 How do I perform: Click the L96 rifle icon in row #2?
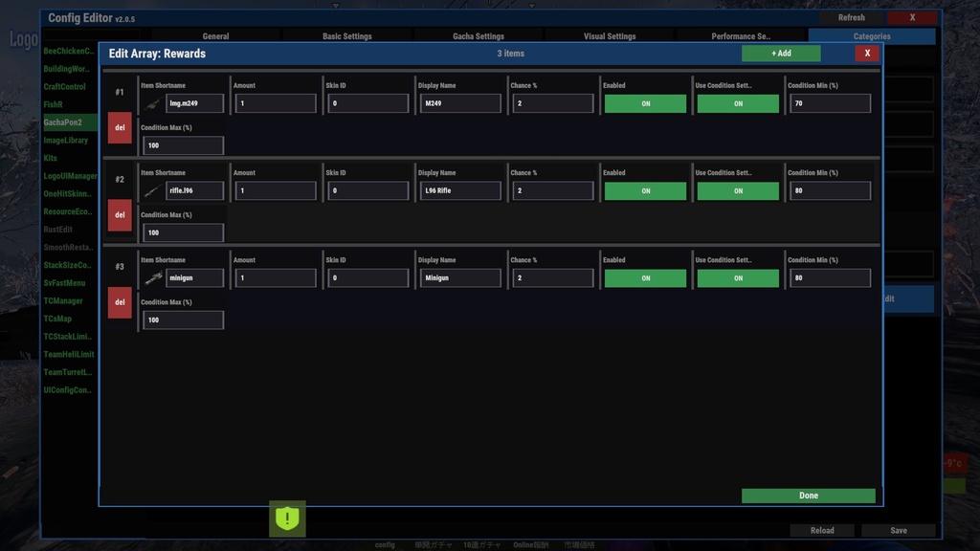(x=151, y=190)
